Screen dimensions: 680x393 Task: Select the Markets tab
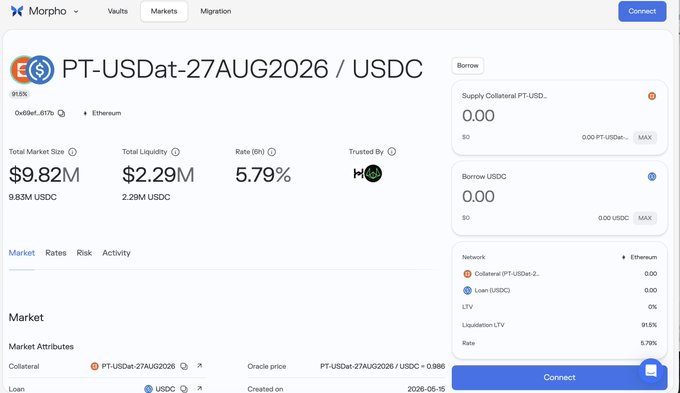tap(164, 11)
